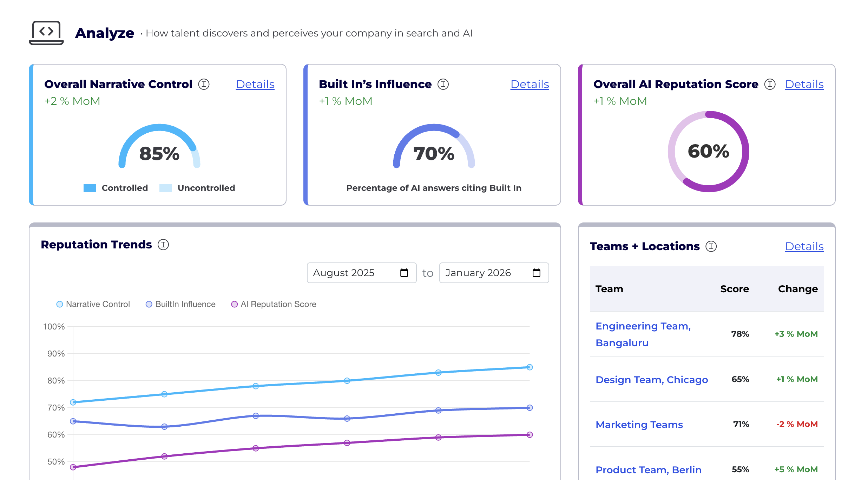868x480 pixels.
Task: Open info icon for Built In's Influence
Action: click(443, 84)
